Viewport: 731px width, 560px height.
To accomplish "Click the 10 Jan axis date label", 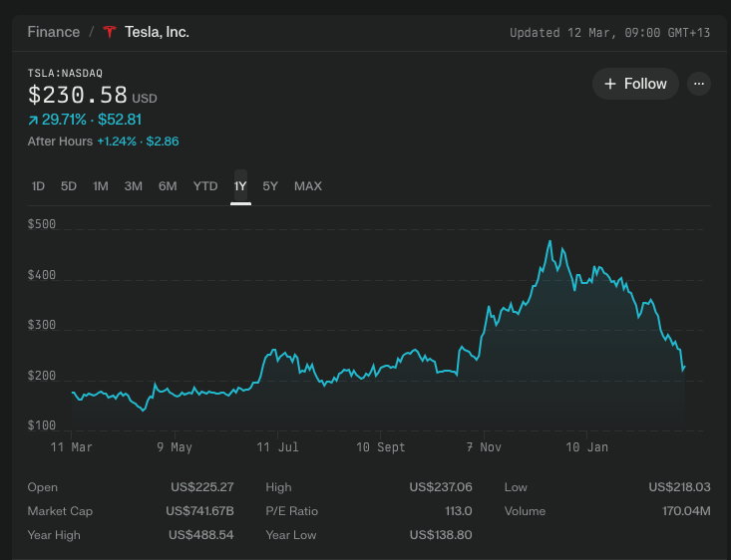I will coord(587,447).
